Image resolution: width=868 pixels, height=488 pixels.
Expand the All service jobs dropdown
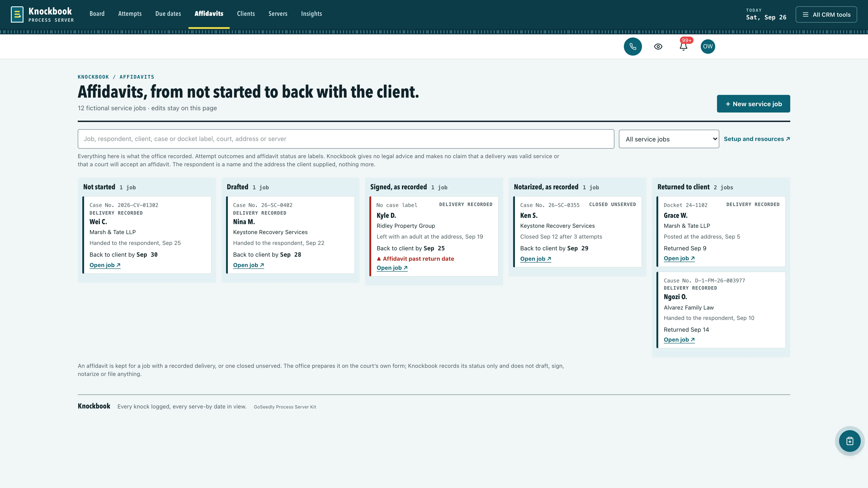pyautogui.click(x=669, y=139)
